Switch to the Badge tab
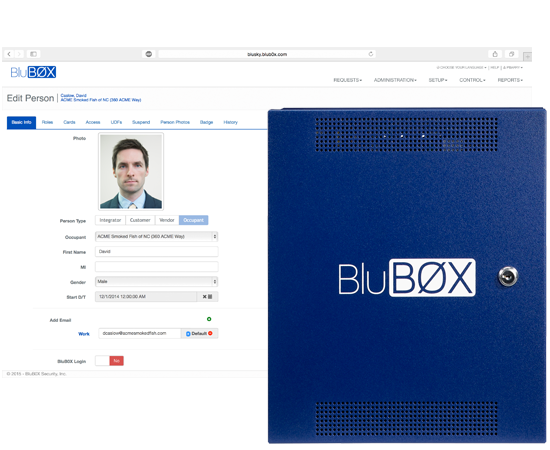This screenshot has height=450, width=550. click(x=206, y=122)
